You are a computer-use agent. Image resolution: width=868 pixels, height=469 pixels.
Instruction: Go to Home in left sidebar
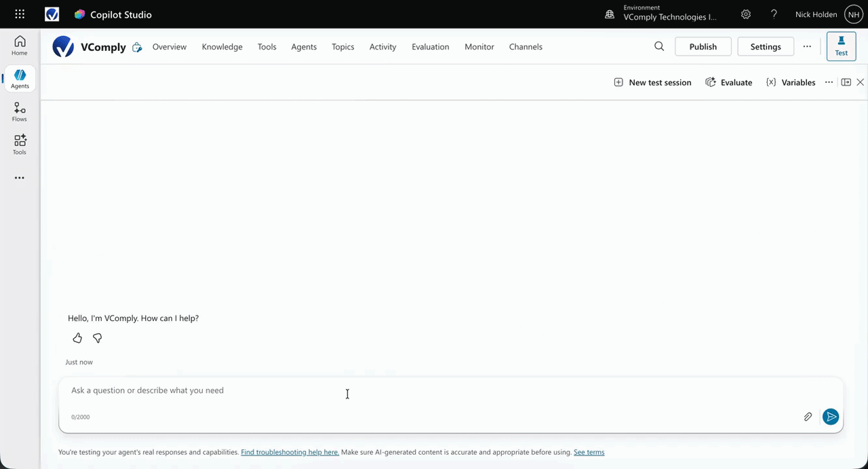(x=20, y=45)
